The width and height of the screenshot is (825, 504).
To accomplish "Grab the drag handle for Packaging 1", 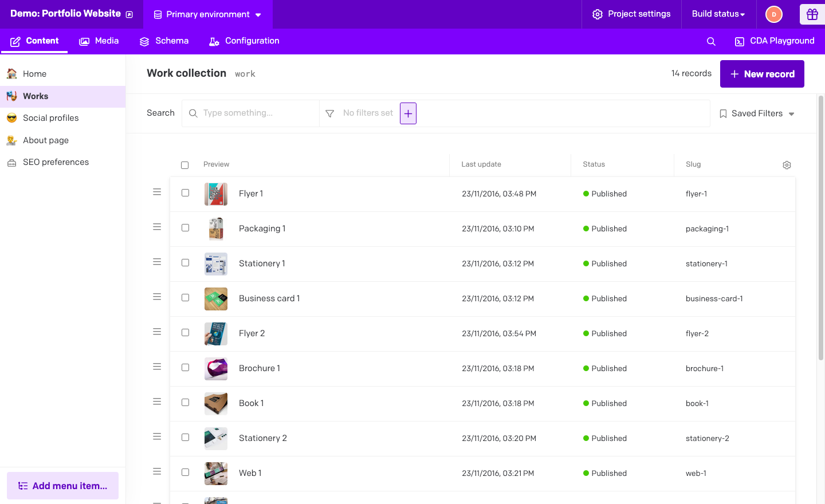I will click(157, 227).
